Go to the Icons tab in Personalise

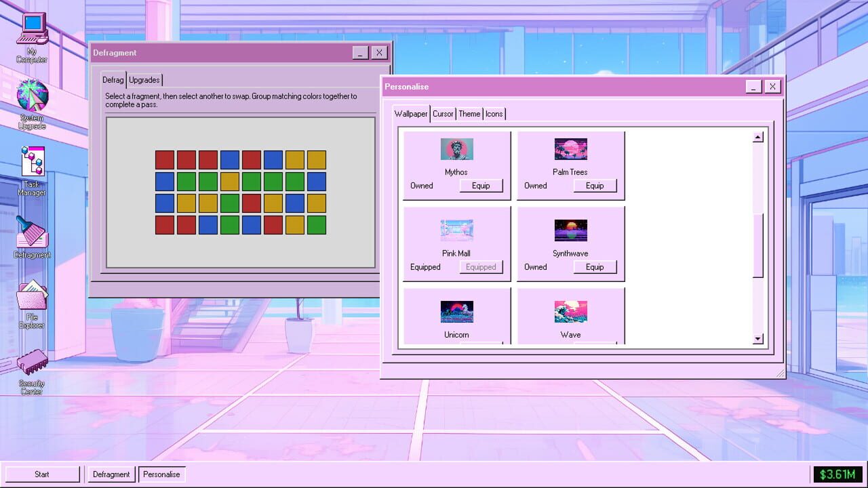494,114
